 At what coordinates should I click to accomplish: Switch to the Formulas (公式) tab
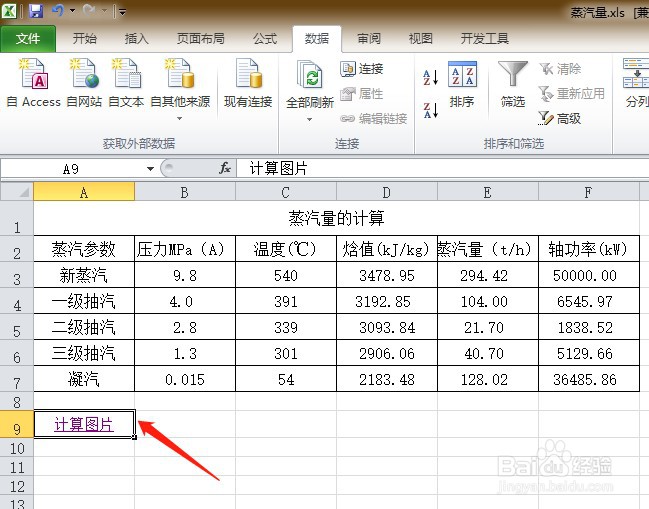[x=265, y=39]
